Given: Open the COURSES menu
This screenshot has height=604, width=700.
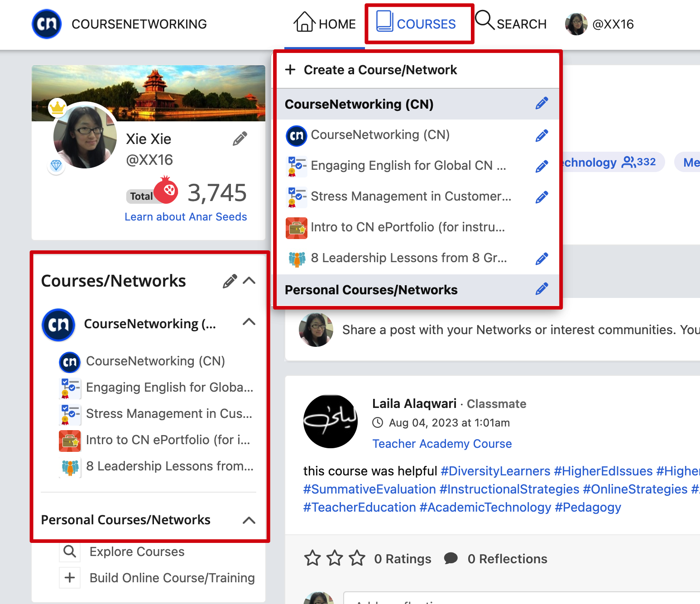Looking at the screenshot, I should pos(416,23).
